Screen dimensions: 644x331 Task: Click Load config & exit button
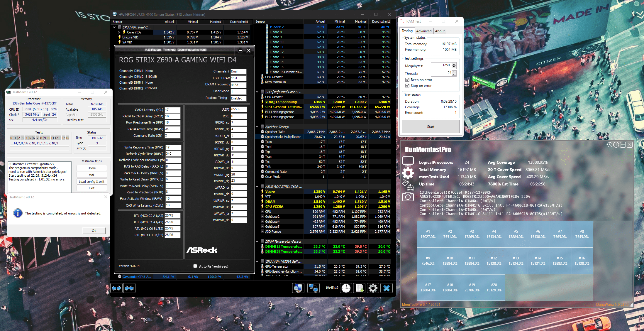[x=92, y=182]
